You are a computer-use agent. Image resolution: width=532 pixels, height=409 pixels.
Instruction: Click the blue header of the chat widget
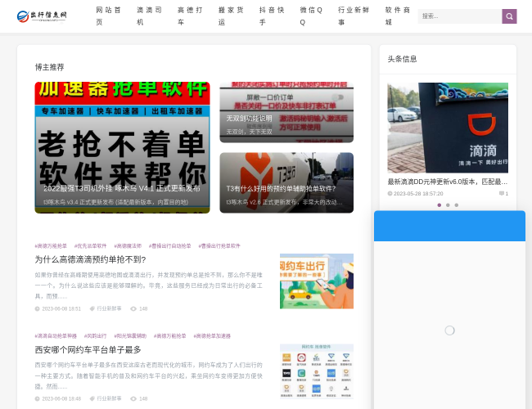click(449, 226)
